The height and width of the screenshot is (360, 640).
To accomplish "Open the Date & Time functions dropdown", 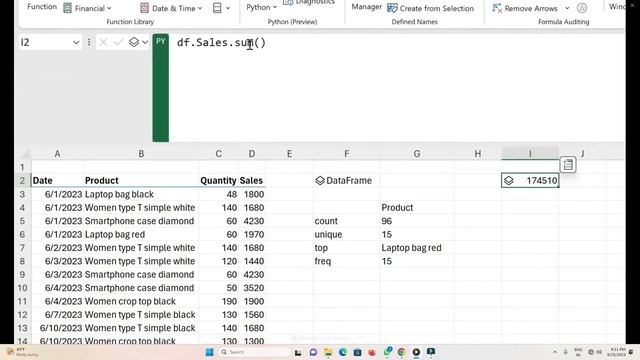I will 171,8.
